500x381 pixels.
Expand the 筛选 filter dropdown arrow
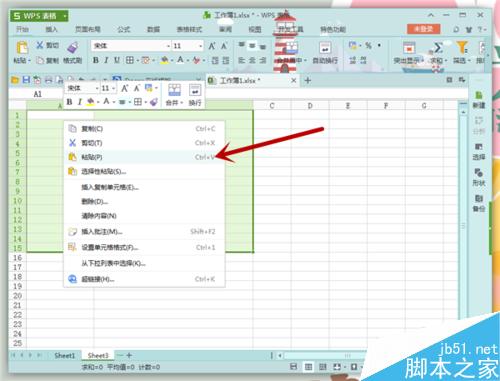pos(469,61)
